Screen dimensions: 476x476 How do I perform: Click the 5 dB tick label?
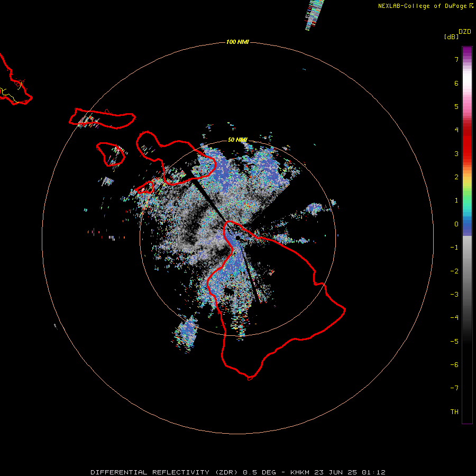click(x=456, y=106)
